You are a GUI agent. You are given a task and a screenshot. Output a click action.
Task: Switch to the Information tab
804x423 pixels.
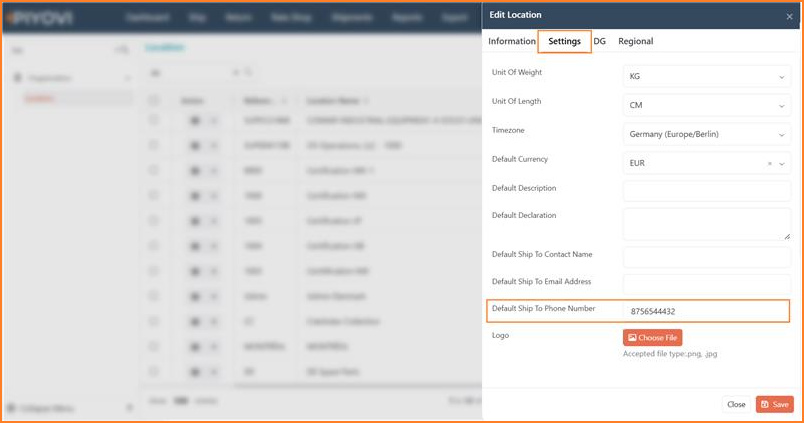512,41
